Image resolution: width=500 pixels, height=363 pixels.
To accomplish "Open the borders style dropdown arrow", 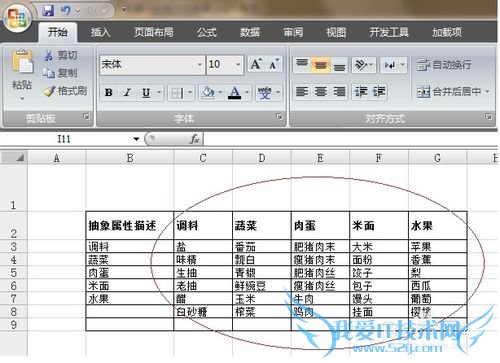I will tap(190, 92).
